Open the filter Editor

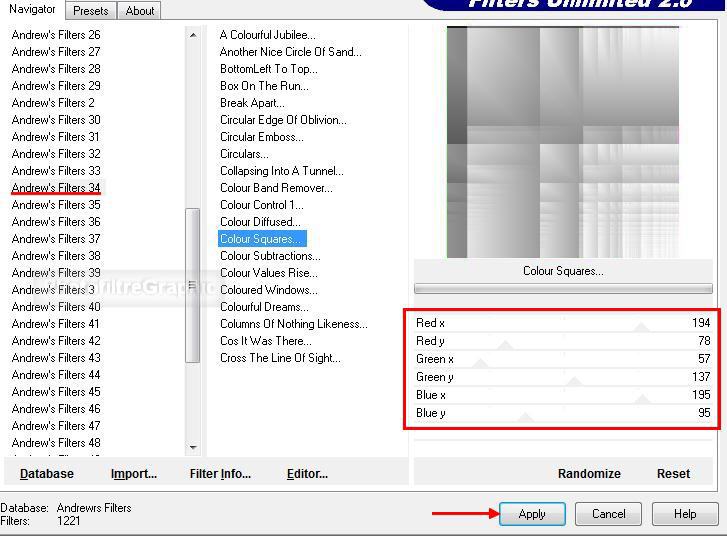tap(307, 474)
